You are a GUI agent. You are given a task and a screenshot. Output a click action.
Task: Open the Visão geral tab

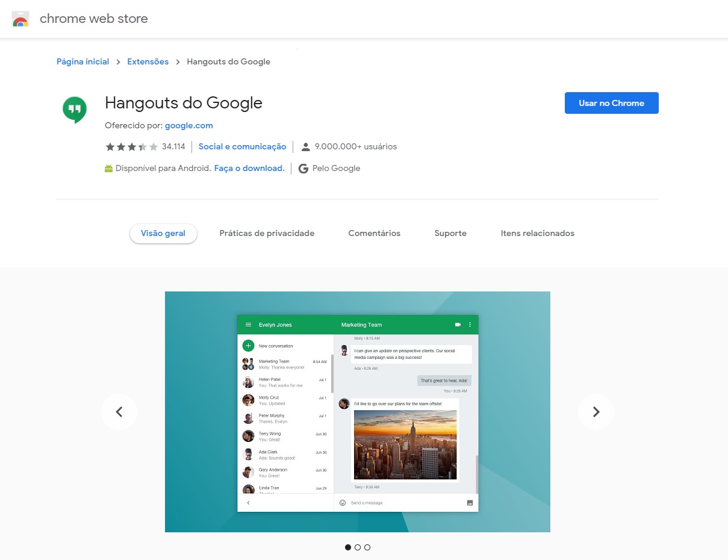click(163, 233)
